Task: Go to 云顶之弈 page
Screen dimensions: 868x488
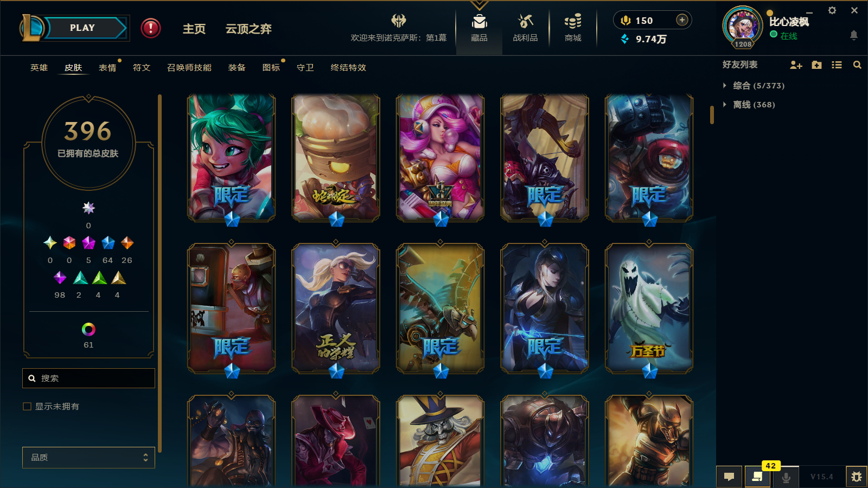Action: [248, 29]
